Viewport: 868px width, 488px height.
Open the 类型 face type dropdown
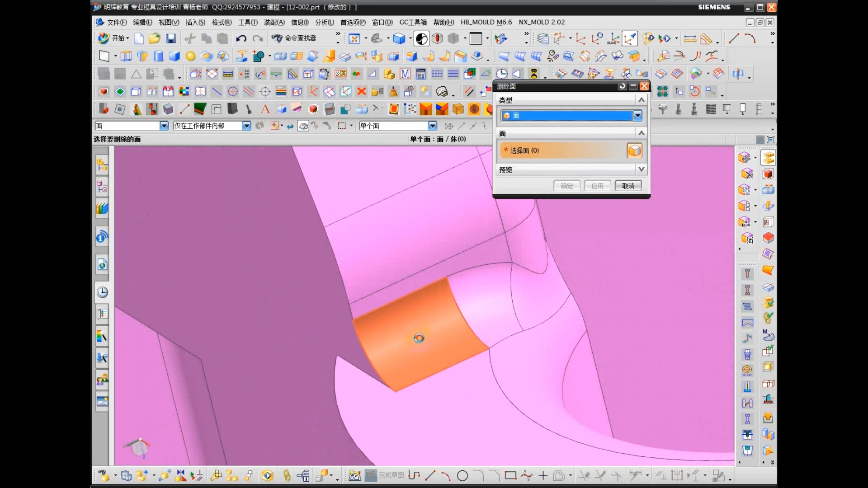coord(637,116)
